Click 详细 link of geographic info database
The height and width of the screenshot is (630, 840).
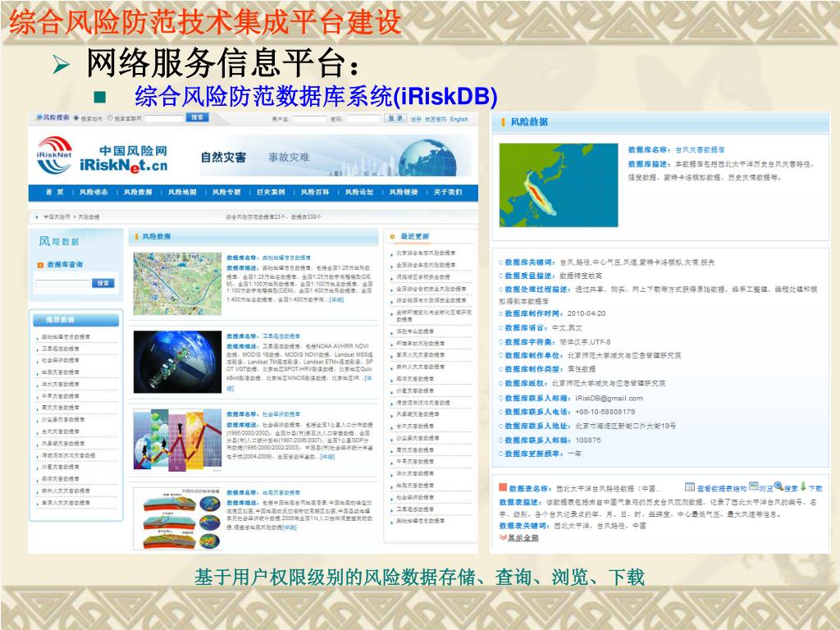point(336,300)
